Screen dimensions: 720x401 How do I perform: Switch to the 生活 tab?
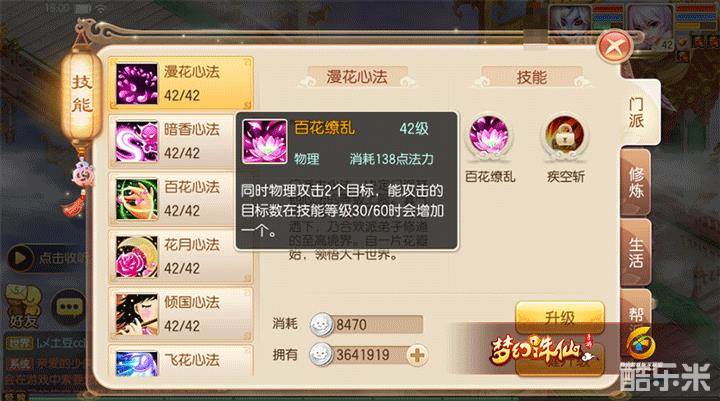pyautogui.click(x=636, y=253)
